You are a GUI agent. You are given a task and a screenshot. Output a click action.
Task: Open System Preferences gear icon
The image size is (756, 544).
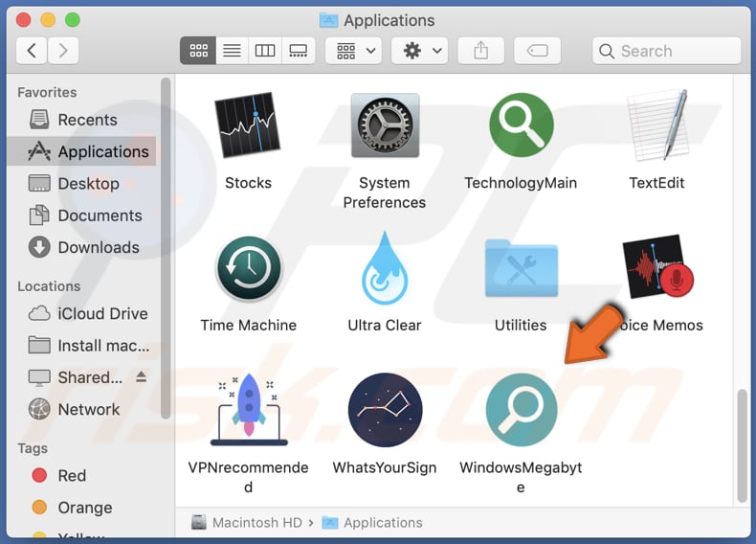(x=385, y=125)
